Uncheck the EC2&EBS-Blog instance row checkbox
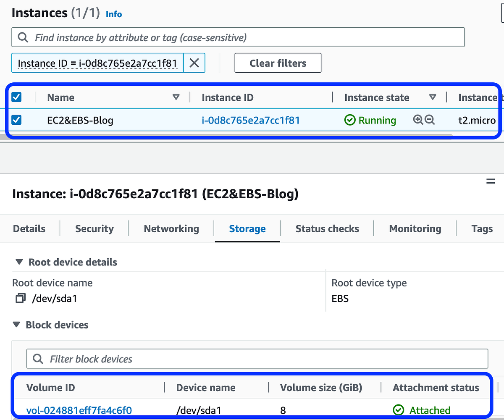This screenshot has width=504, height=420. coord(16,120)
